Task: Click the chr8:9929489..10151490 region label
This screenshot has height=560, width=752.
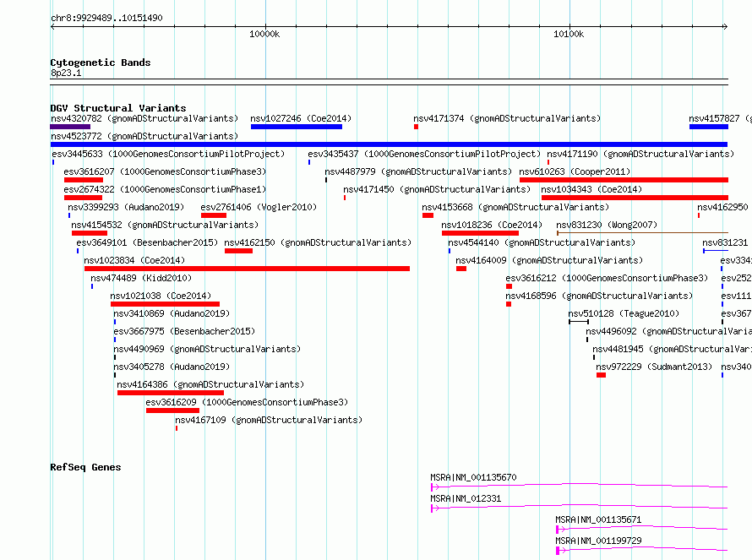Action: (106, 18)
